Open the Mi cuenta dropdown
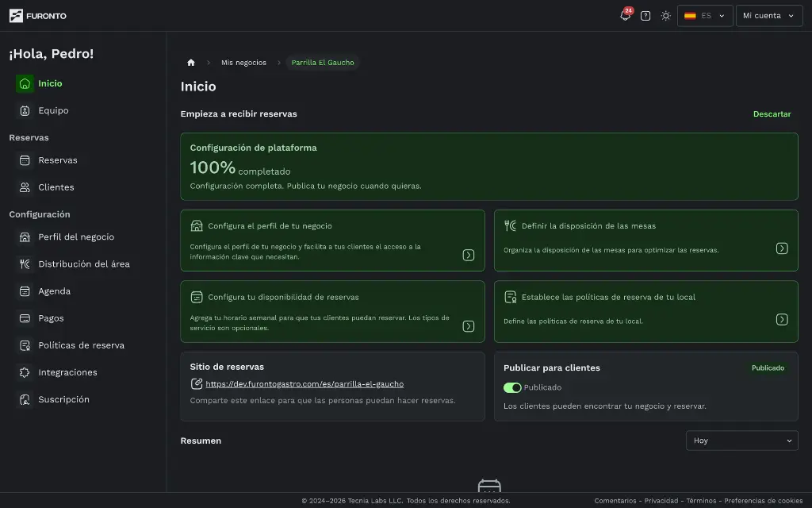This screenshot has height=508, width=812. click(769, 16)
